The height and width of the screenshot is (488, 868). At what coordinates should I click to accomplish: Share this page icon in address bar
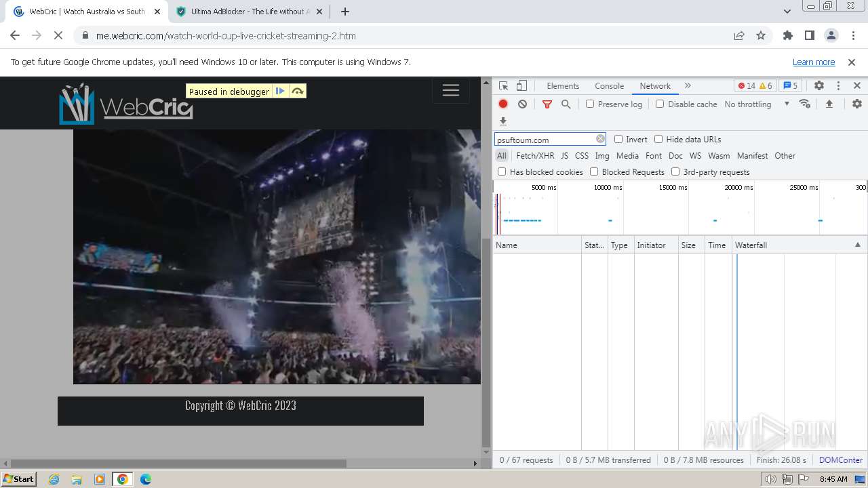point(739,36)
